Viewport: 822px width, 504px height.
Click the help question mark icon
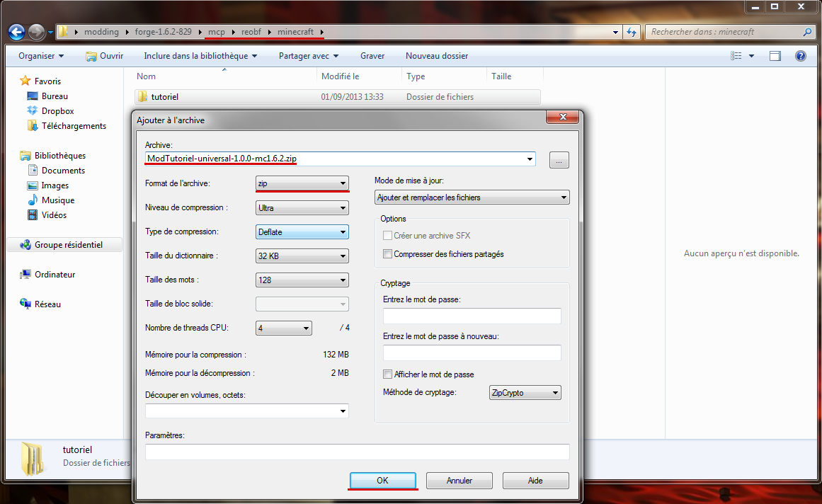tap(800, 56)
